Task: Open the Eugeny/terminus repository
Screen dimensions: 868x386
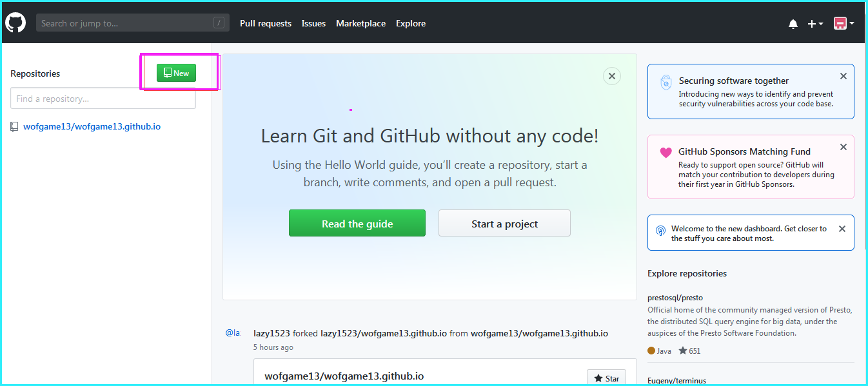Action: click(676, 381)
